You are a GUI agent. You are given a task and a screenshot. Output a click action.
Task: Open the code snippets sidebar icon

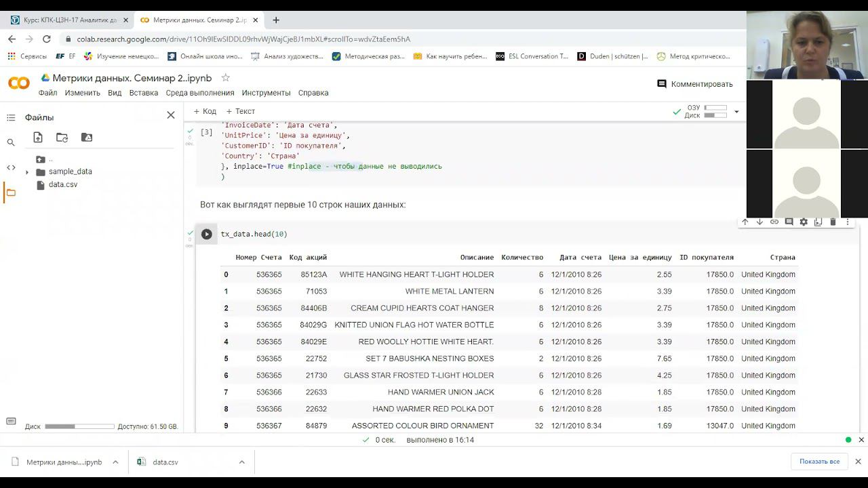[x=11, y=167]
